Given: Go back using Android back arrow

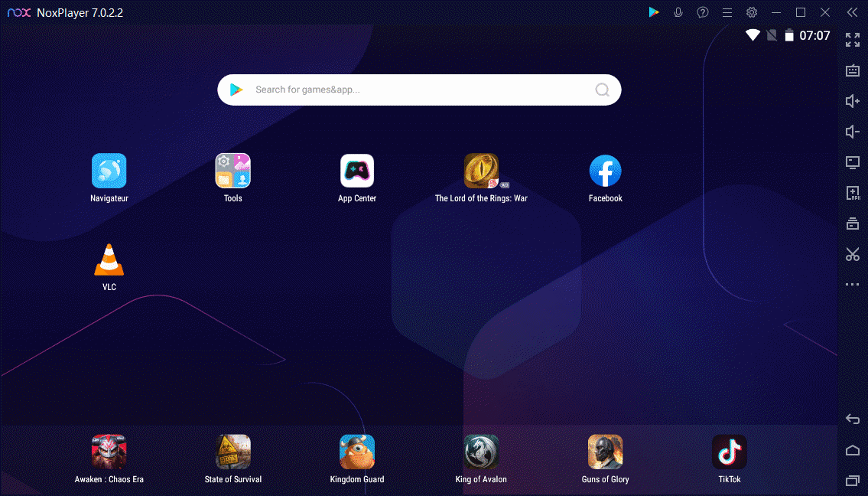Looking at the screenshot, I should click(x=853, y=419).
